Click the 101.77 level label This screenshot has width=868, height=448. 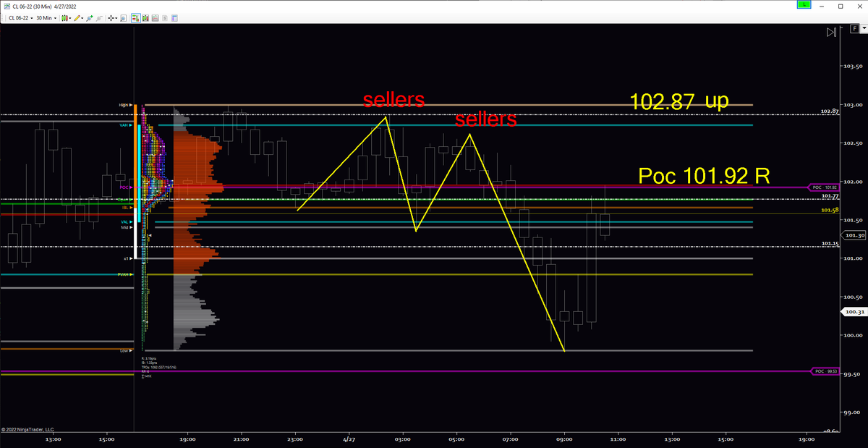(830, 196)
